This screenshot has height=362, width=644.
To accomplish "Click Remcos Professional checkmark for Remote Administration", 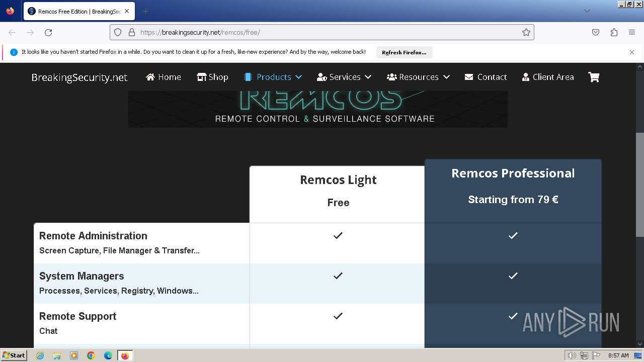I will 513,235.
